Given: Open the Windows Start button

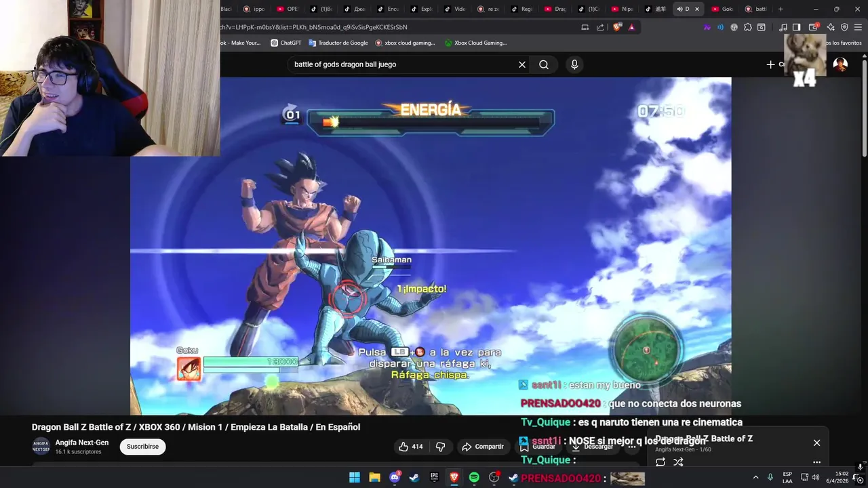Looking at the screenshot, I should pyautogui.click(x=355, y=478).
